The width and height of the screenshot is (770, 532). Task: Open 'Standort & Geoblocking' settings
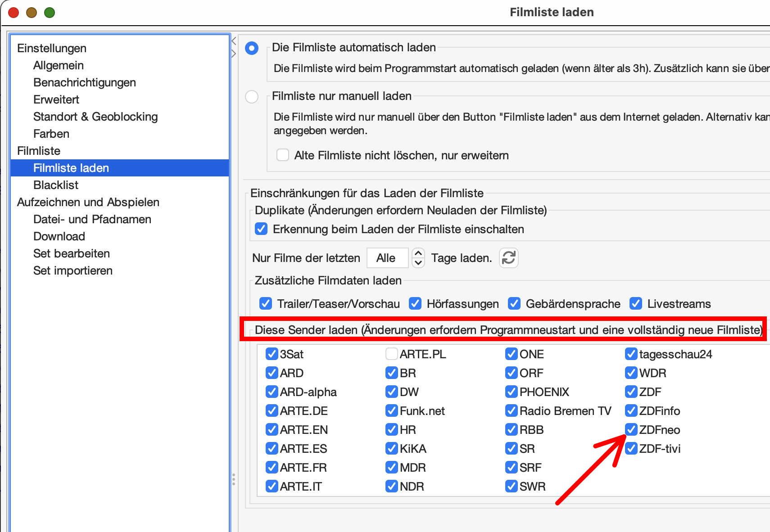click(x=95, y=117)
